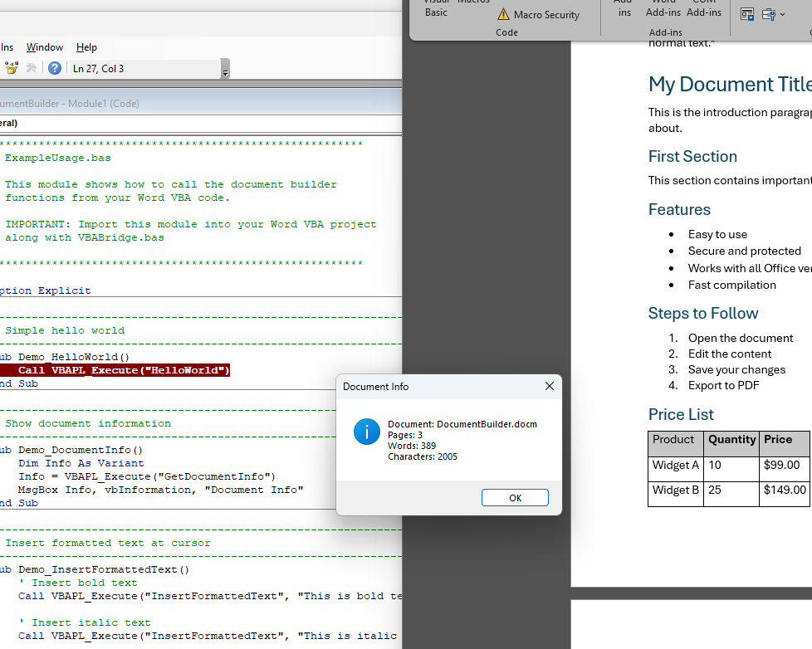Launch the Visual Basic editor icon
This screenshot has height=649, width=812.
(436, 8)
